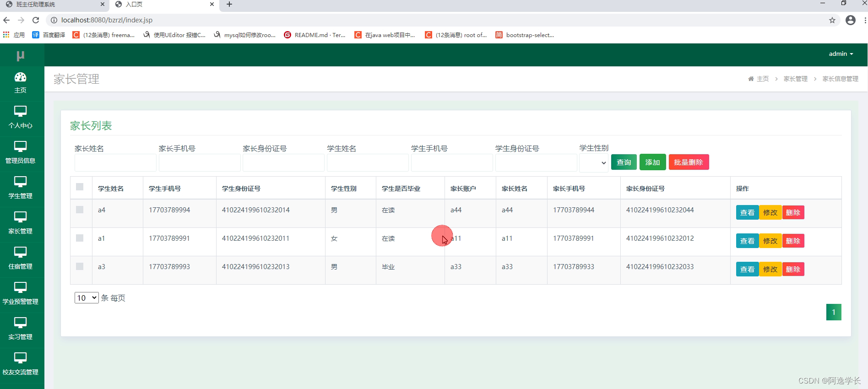View details of row a3 with 查看
Image resolution: width=868 pixels, height=389 pixels.
(x=748, y=269)
